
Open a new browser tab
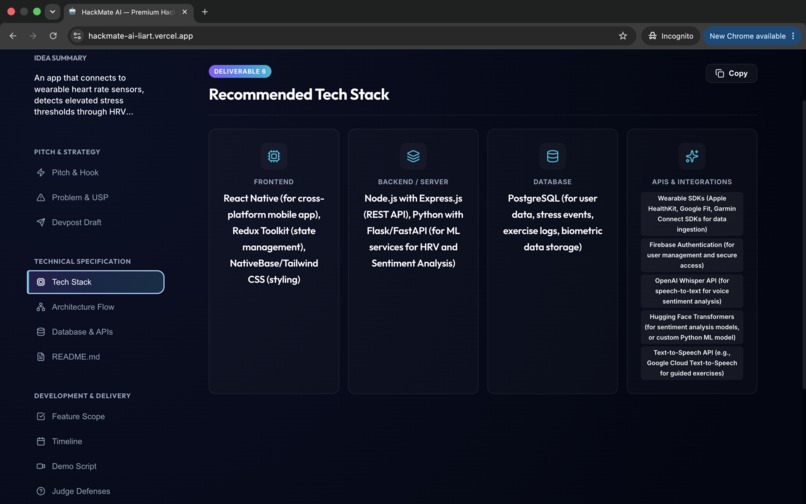coord(205,12)
